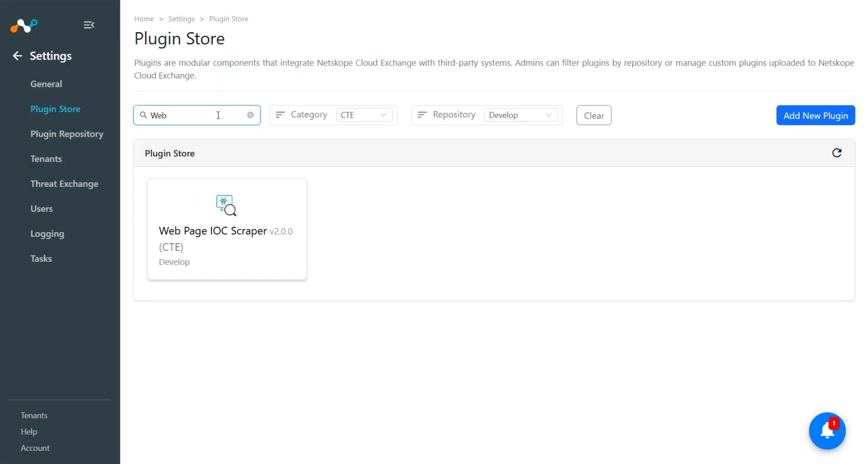Open Logging settings
Screen dimensions: 868x464
point(47,234)
